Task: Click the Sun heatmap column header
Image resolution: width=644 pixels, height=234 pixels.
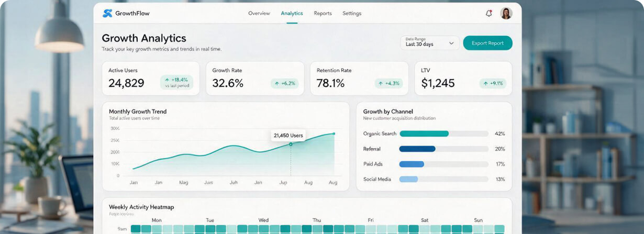Action: coord(478,220)
